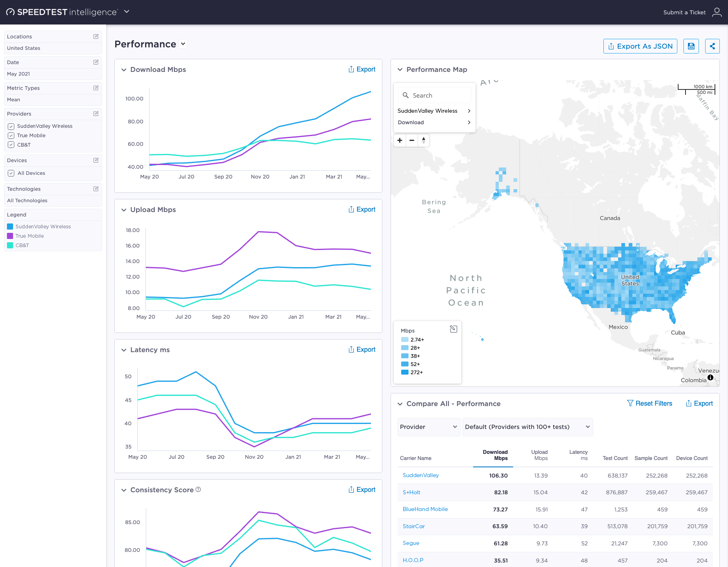Viewport: 728px width, 567px height.
Task: Reset Filters in Compare All panel
Action: (x=650, y=404)
